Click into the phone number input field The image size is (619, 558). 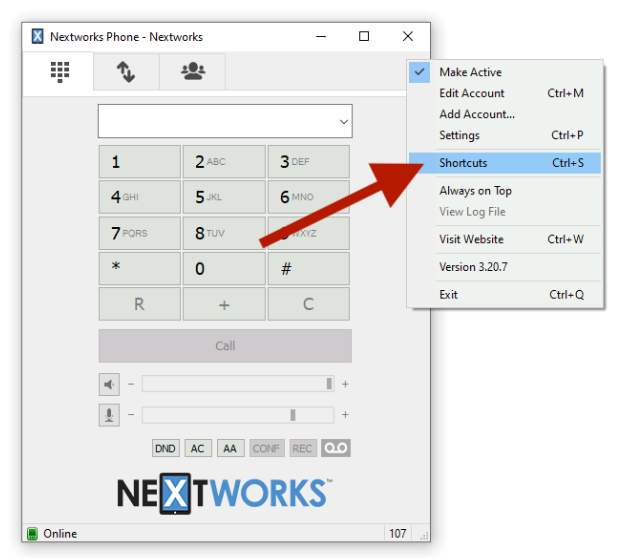pyautogui.click(x=225, y=121)
